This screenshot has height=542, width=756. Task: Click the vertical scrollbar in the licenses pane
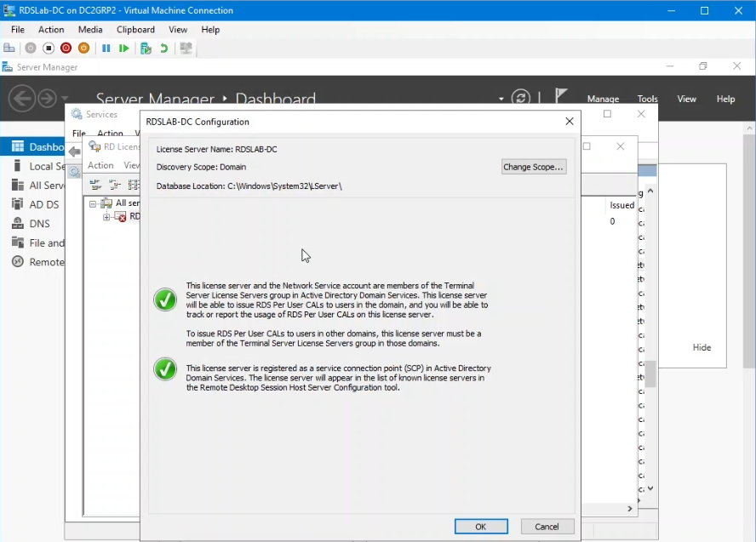click(x=650, y=374)
